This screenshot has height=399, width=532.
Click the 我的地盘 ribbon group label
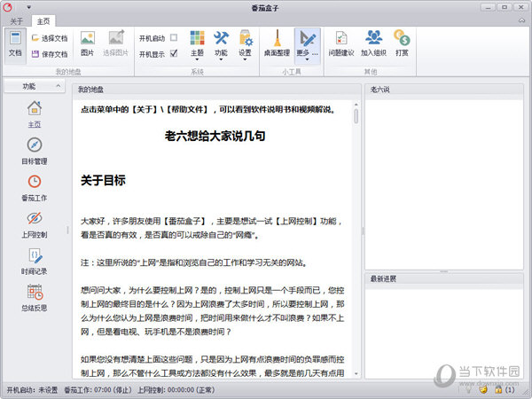tap(68, 72)
